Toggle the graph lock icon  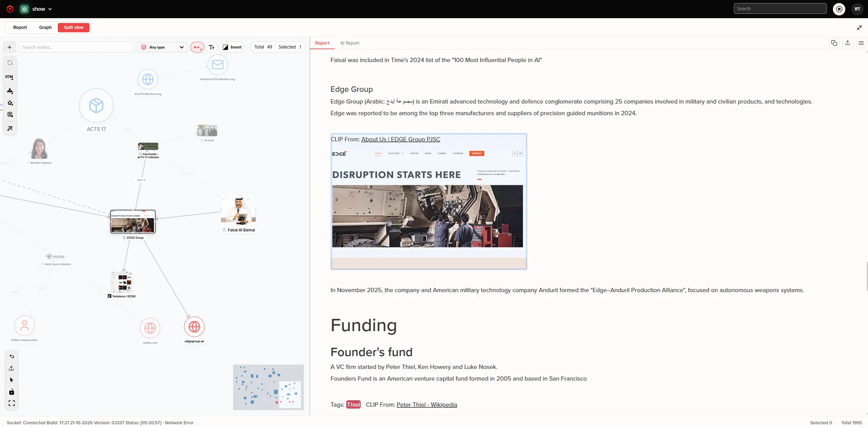(x=11, y=392)
